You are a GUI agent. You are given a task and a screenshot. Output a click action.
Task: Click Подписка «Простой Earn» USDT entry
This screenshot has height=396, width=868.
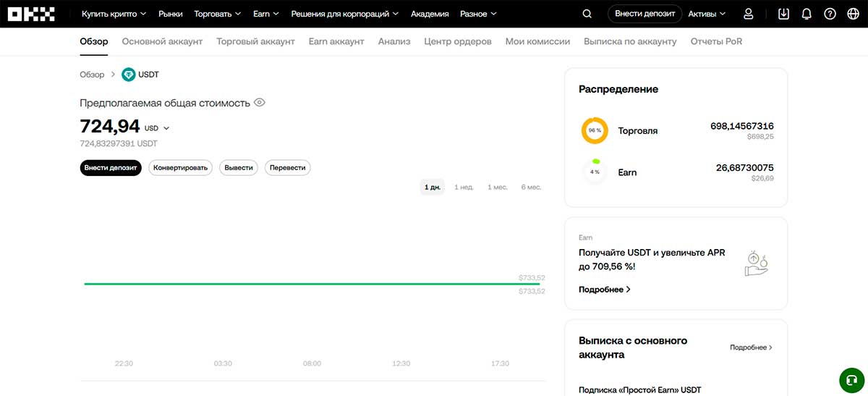(x=640, y=390)
